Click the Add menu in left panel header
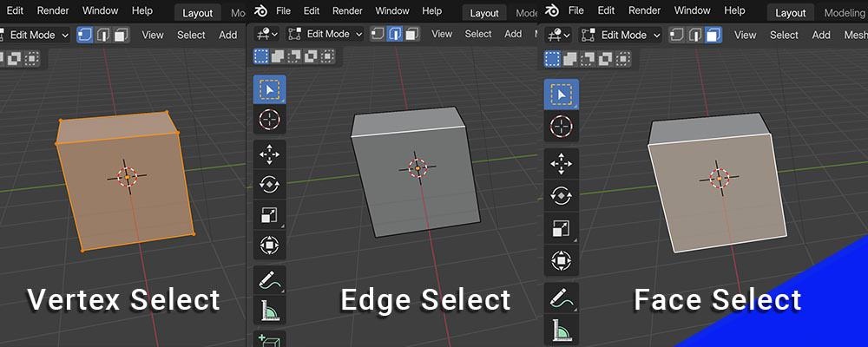 (x=228, y=35)
